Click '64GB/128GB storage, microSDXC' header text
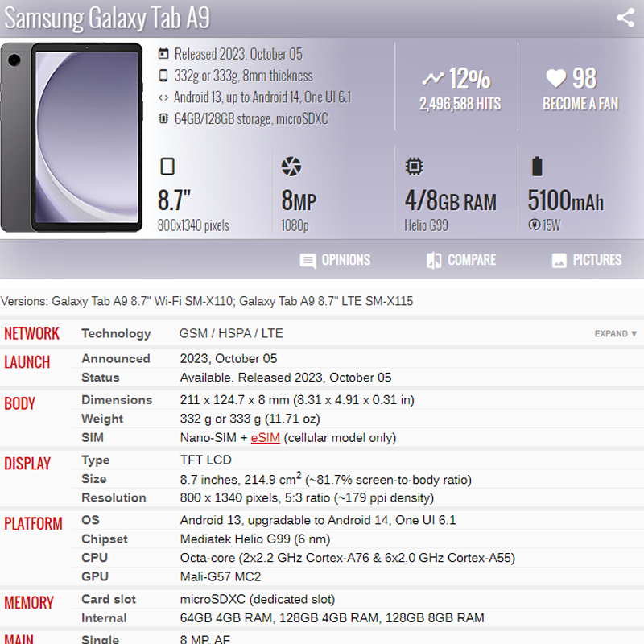644x644 pixels. click(251, 118)
